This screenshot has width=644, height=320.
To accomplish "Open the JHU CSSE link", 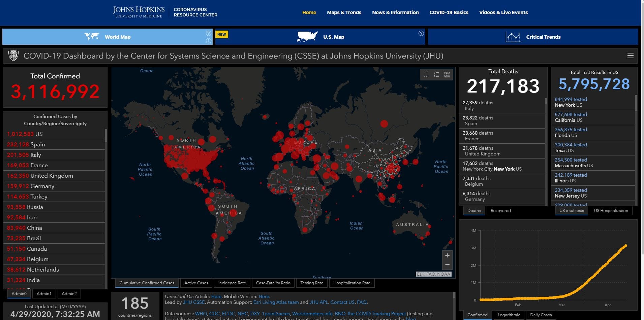I will [x=193, y=302].
